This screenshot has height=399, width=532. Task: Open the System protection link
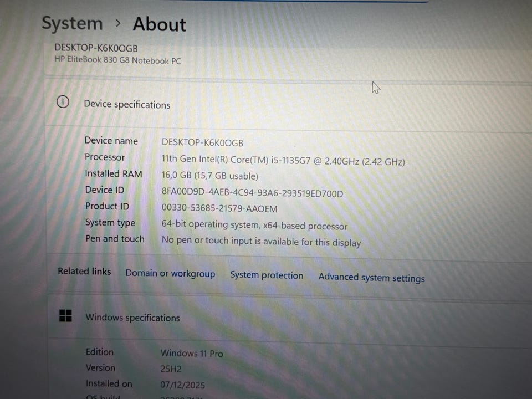tap(267, 275)
